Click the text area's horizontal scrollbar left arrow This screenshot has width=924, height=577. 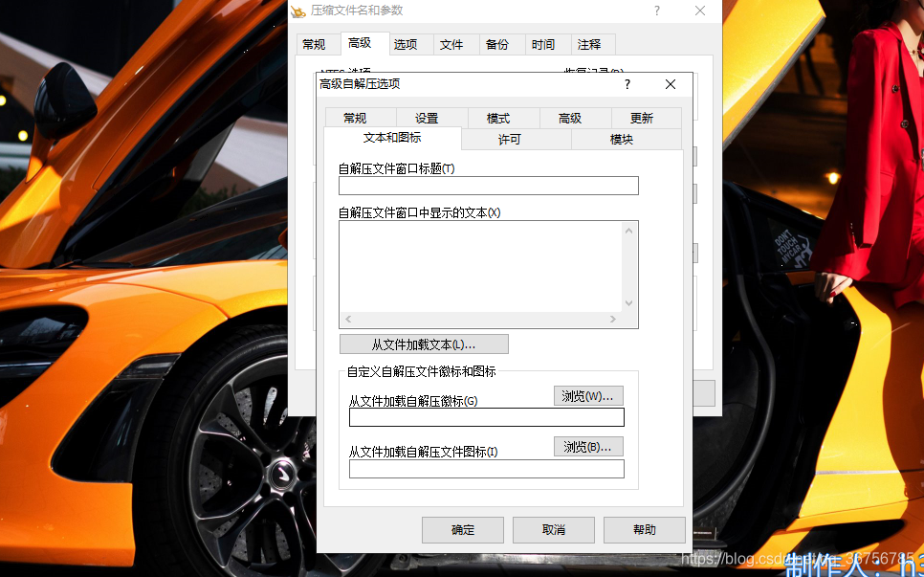coord(348,319)
